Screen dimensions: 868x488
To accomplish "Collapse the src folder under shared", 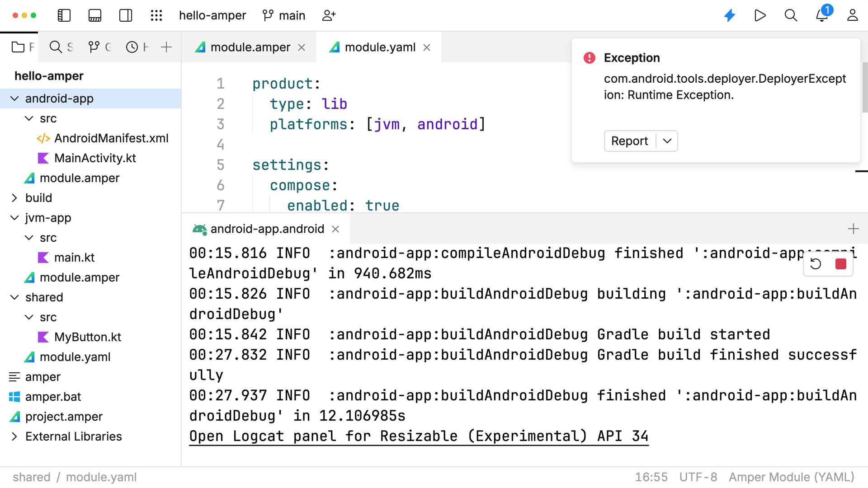I will pyautogui.click(x=29, y=317).
